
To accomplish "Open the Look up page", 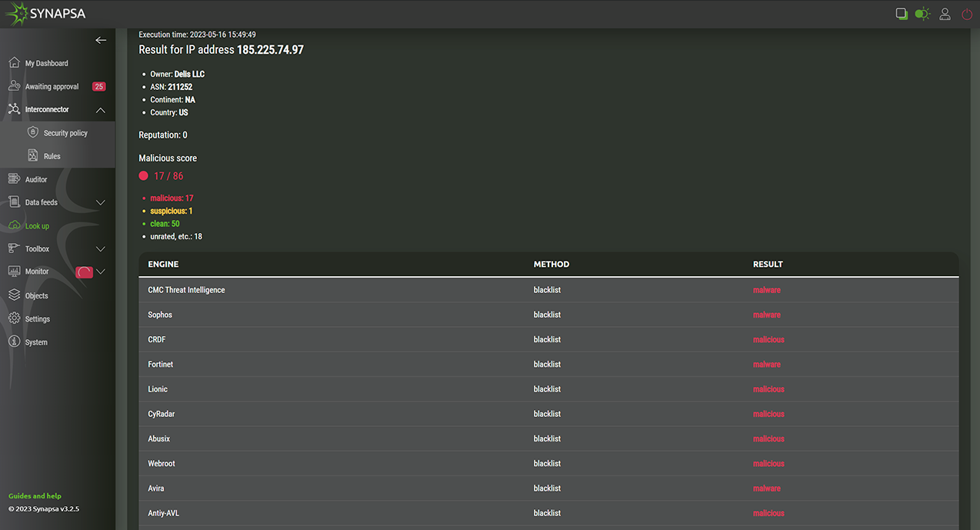I will pyautogui.click(x=37, y=226).
